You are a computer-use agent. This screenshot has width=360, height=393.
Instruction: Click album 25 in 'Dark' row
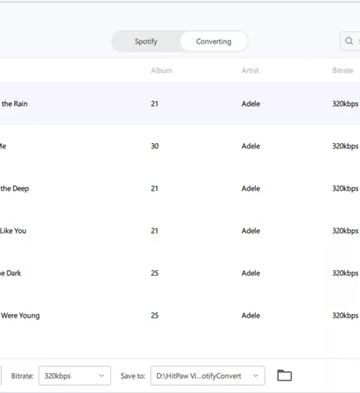(x=155, y=273)
